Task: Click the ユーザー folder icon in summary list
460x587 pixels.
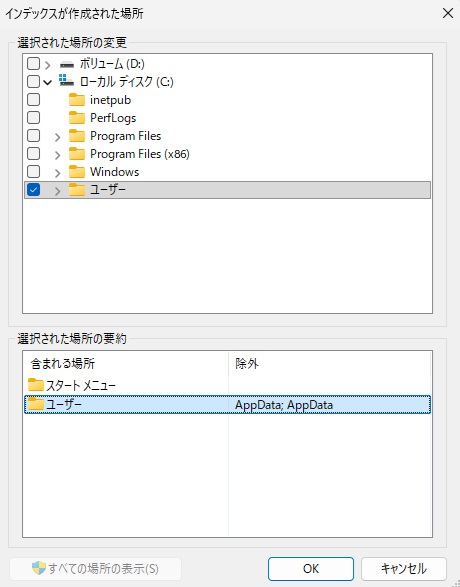Action: pyautogui.click(x=36, y=404)
